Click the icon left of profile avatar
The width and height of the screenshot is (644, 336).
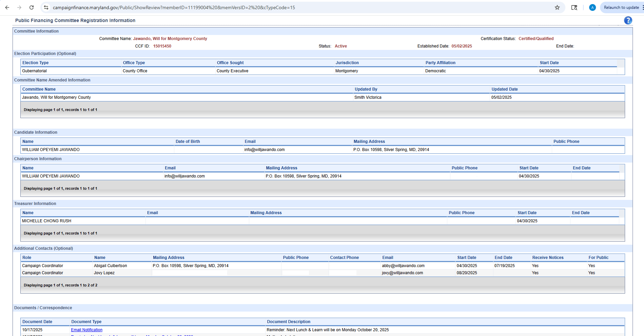(574, 7)
